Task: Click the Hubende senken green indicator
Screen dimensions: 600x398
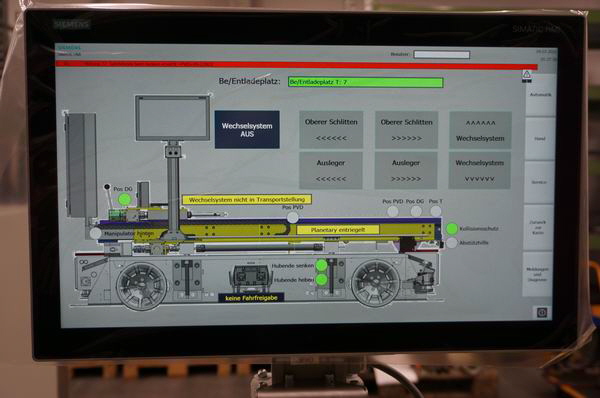Action: [321, 265]
